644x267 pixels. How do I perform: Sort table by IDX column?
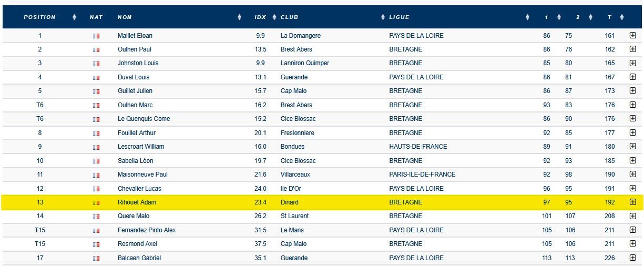260,17
